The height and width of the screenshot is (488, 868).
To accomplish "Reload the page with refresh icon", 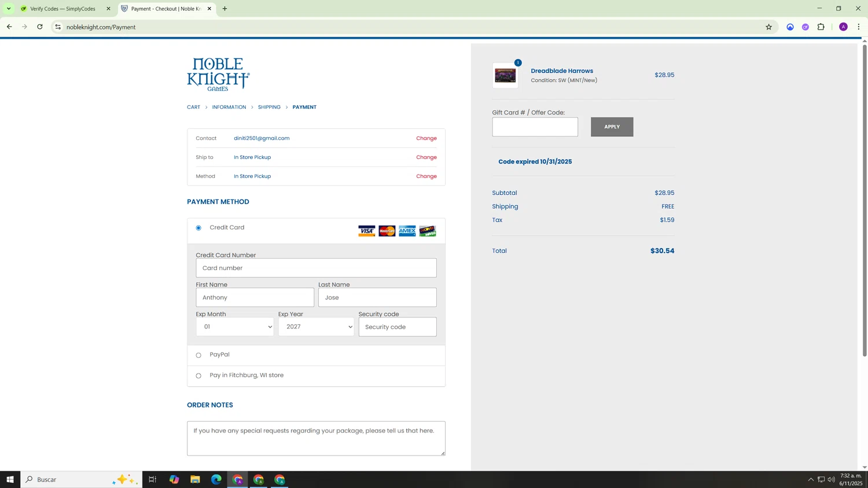I will point(40,27).
